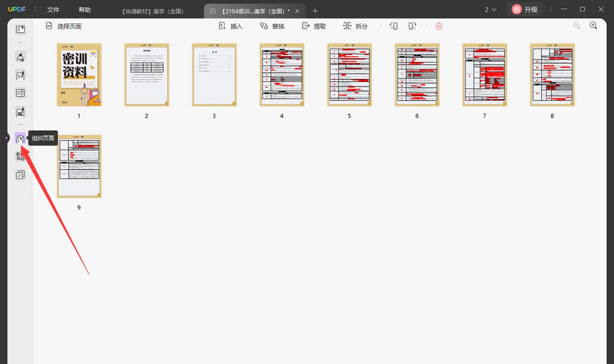Select the page 1 cover thumbnail
The height and width of the screenshot is (364, 614).
point(79,75)
